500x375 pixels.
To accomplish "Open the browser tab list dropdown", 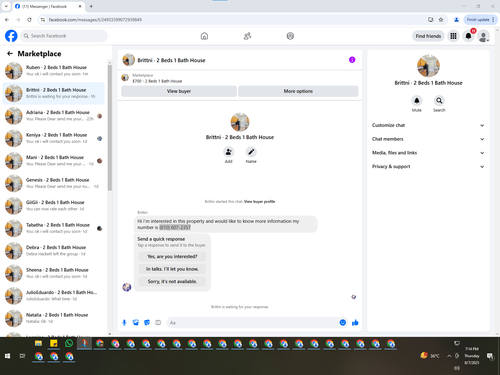I will click(6, 6).
